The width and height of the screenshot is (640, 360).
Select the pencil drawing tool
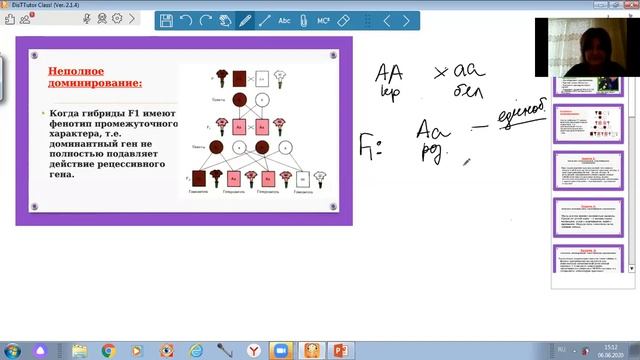(x=244, y=21)
